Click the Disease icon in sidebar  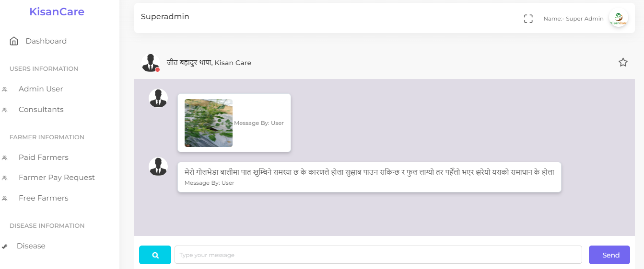(5, 247)
